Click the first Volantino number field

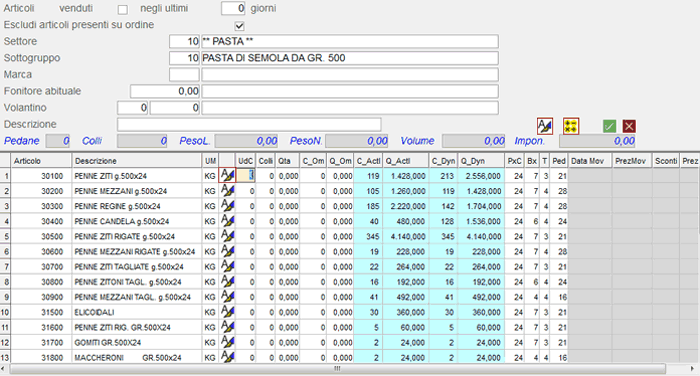click(133, 108)
